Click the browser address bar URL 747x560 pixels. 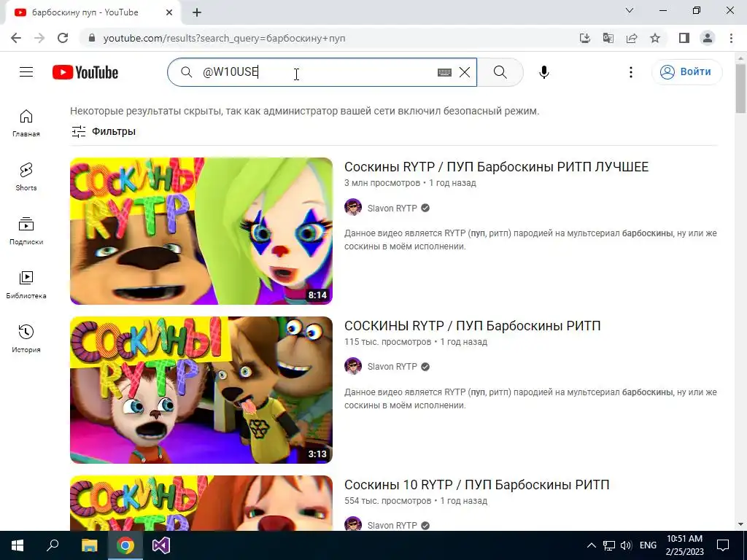(x=224, y=38)
